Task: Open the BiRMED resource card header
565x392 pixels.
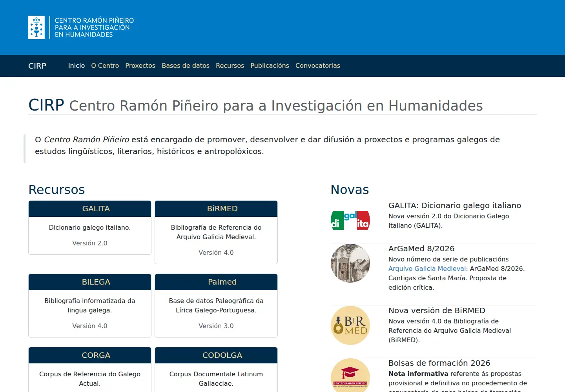Action: point(216,209)
